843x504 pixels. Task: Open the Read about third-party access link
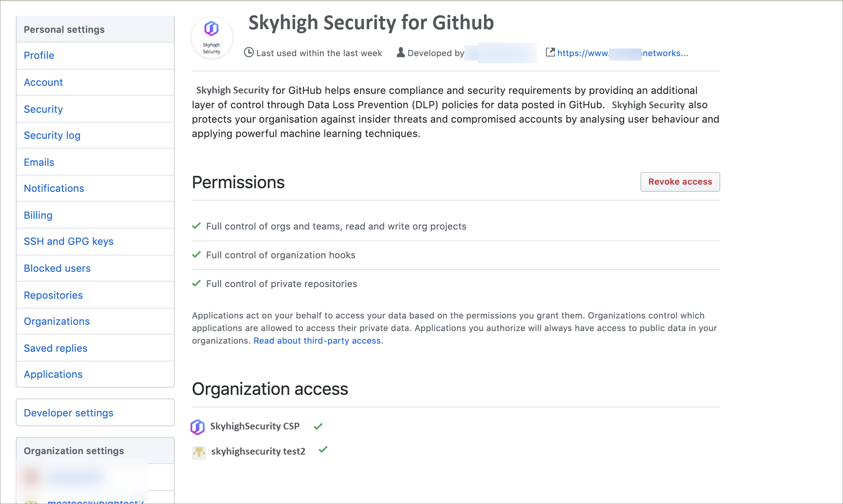[x=318, y=341]
